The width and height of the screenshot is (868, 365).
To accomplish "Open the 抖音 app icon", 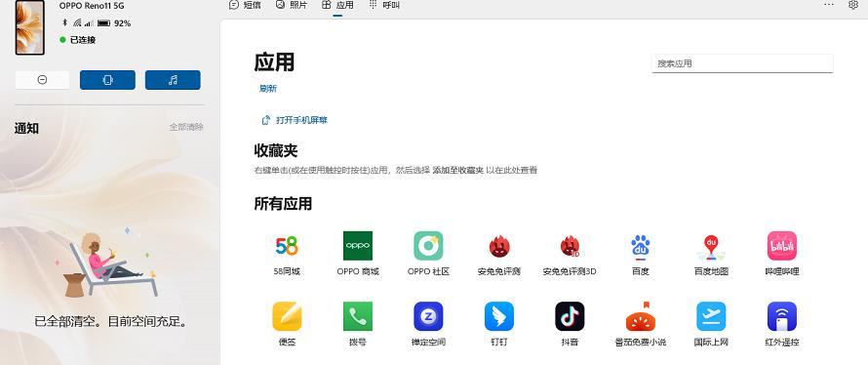I will coord(570,316).
